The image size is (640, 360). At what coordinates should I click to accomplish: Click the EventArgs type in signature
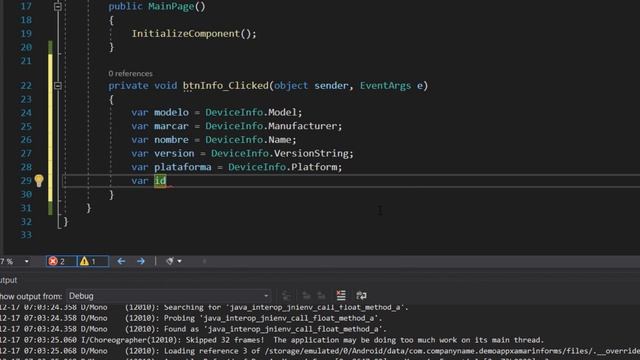tap(385, 86)
